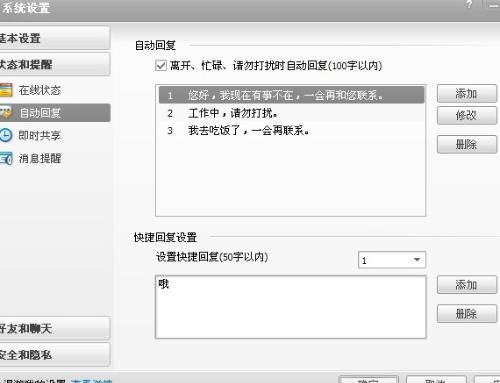
Task: Expand the 安全和隐私 section
Action: pyautogui.click(x=55, y=354)
